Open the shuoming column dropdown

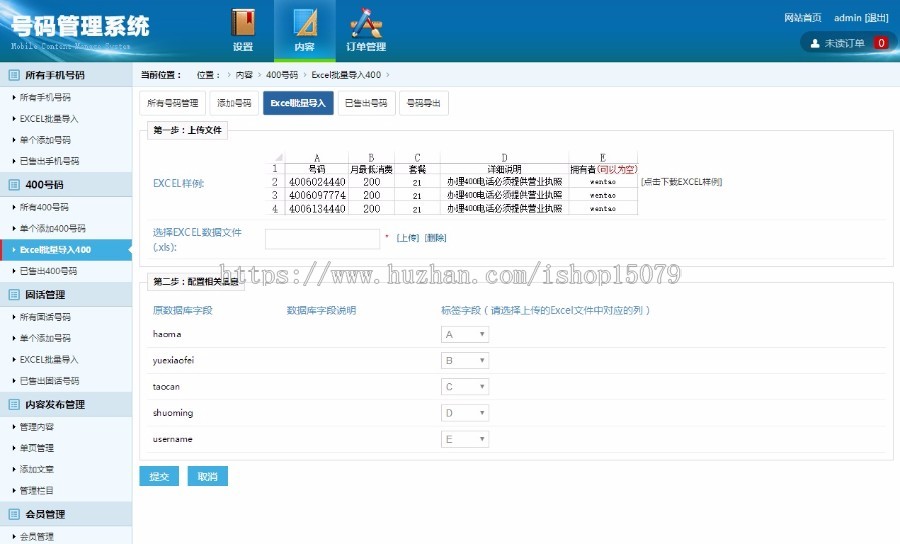465,413
